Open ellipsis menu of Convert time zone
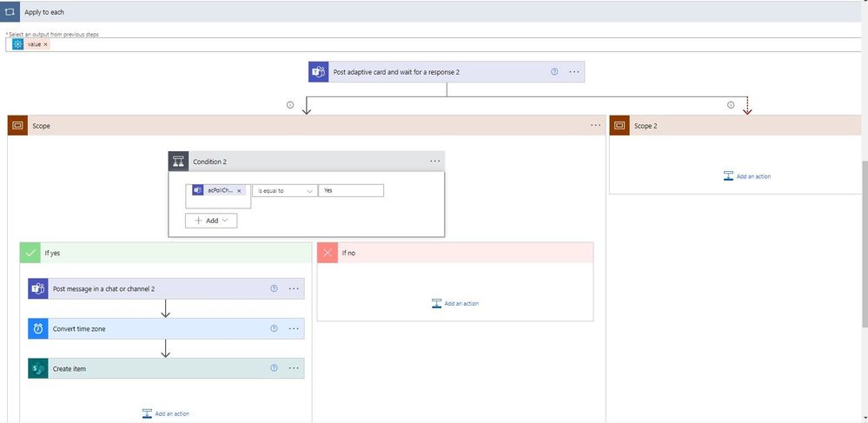This screenshot has height=423, width=868. click(294, 328)
